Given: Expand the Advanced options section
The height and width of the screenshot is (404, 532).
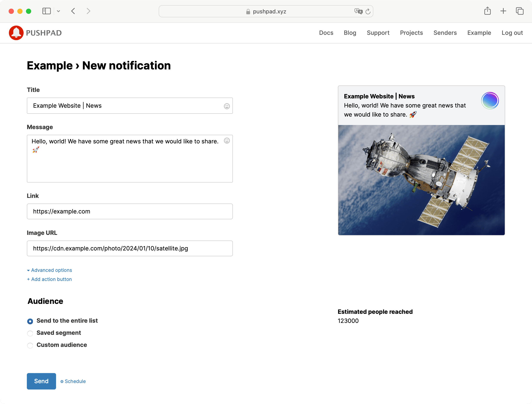Looking at the screenshot, I should coord(49,270).
